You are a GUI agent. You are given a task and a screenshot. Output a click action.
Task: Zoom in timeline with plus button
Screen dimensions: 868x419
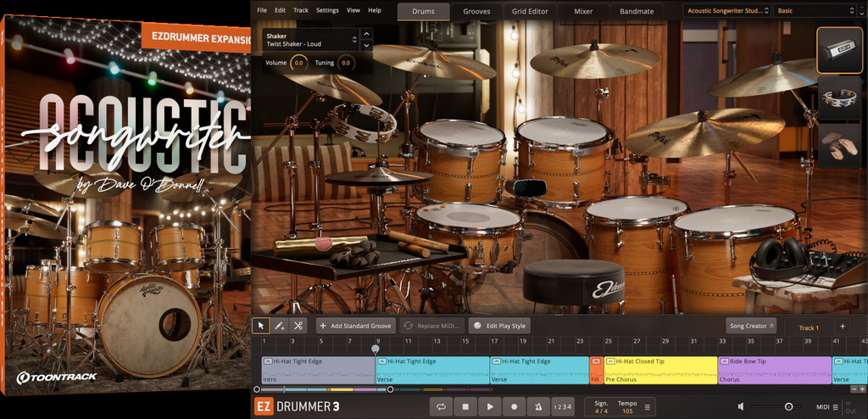point(862,389)
